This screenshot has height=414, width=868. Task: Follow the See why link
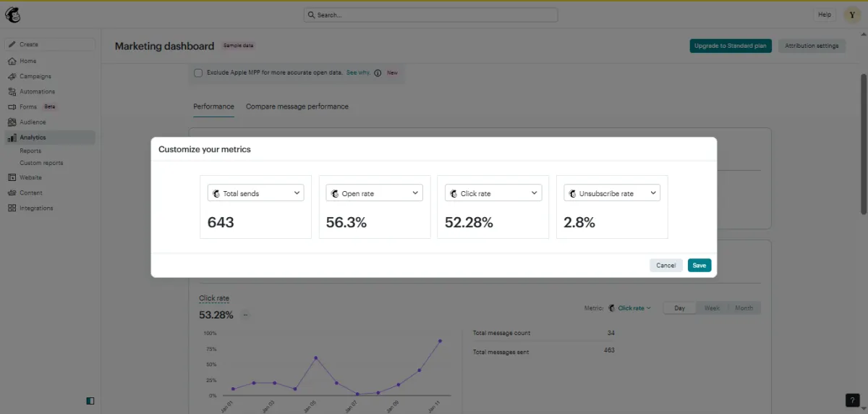[x=358, y=72]
